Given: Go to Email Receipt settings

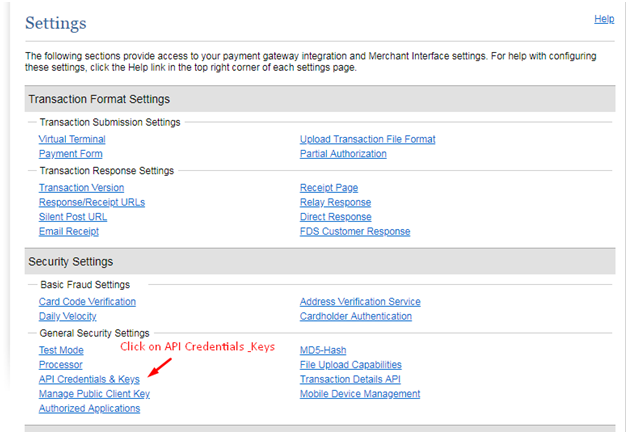Looking at the screenshot, I should point(69,231).
